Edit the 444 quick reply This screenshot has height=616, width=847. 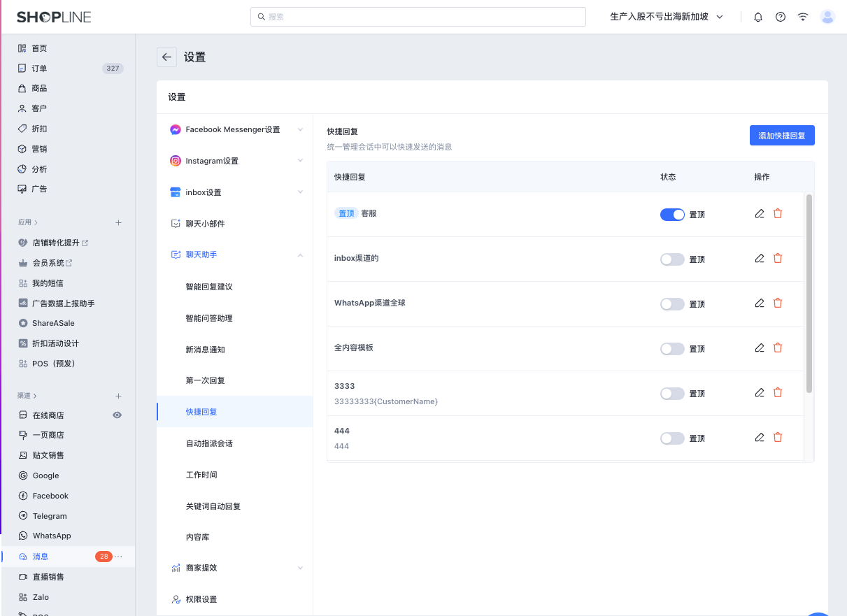[760, 437]
